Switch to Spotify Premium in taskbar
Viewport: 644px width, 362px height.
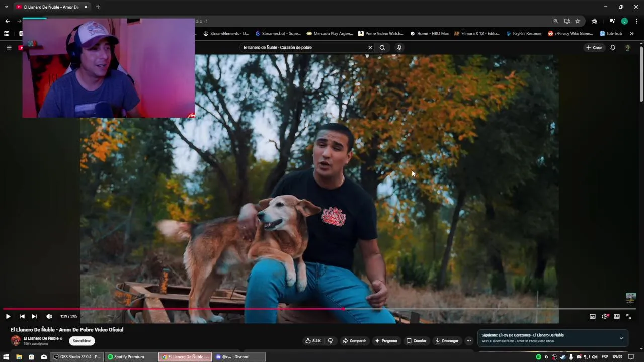131,357
